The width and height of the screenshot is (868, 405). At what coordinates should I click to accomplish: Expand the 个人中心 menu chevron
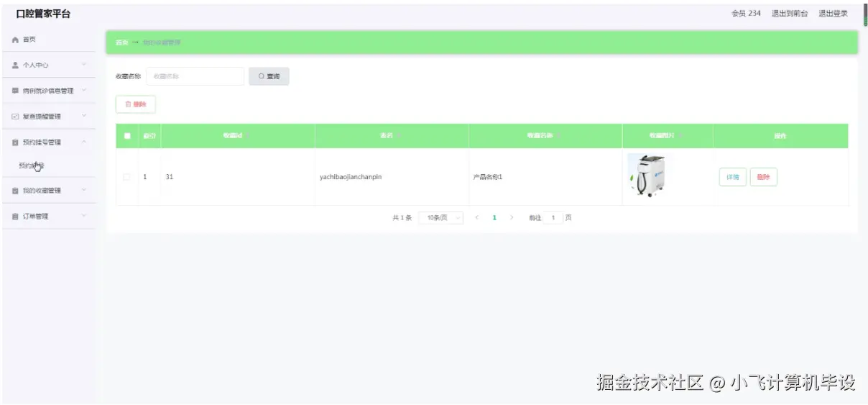click(83, 65)
